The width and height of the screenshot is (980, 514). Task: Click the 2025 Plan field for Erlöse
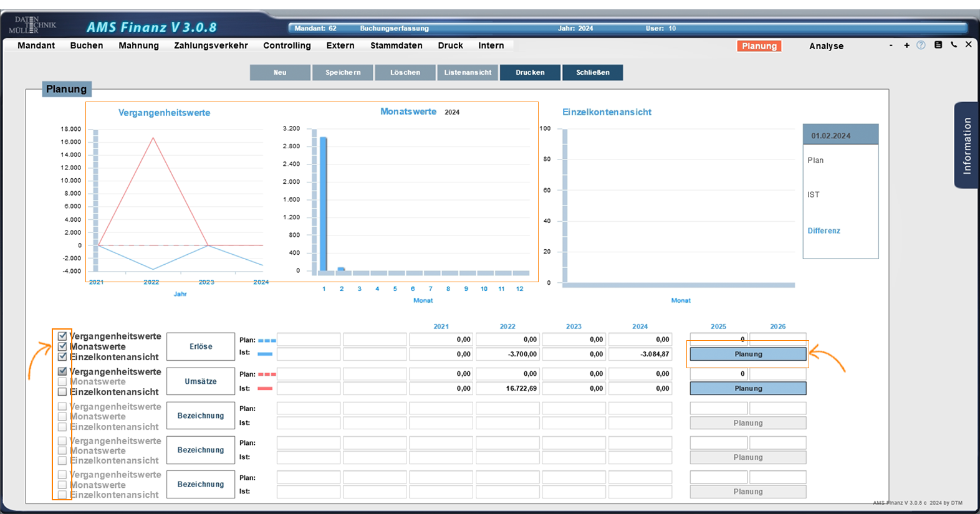click(x=718, y=340)
